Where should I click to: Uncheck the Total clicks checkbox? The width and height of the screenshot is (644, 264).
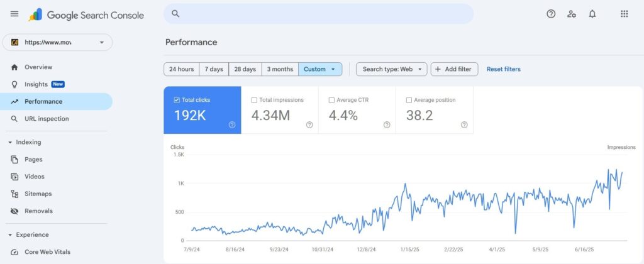tap(177, 100)
